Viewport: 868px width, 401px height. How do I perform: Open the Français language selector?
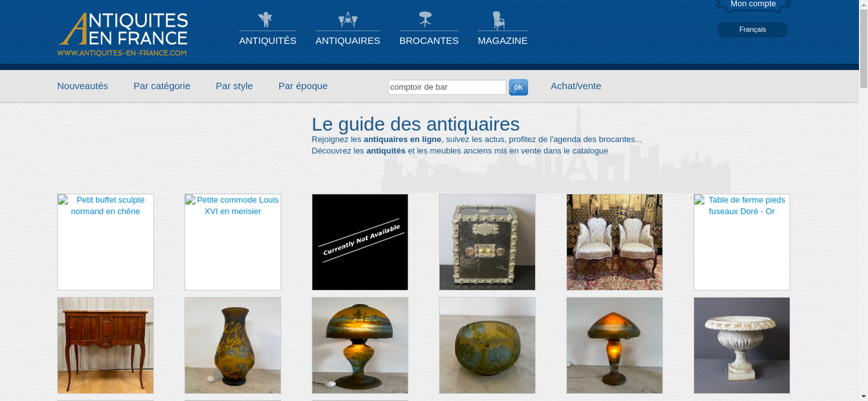tap(753, 30)
